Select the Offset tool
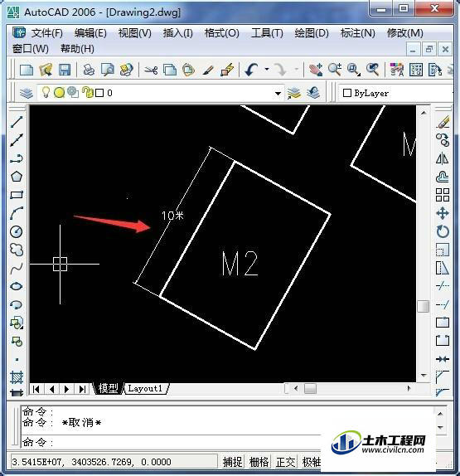 pyautogui.click(x=443, y=177)
